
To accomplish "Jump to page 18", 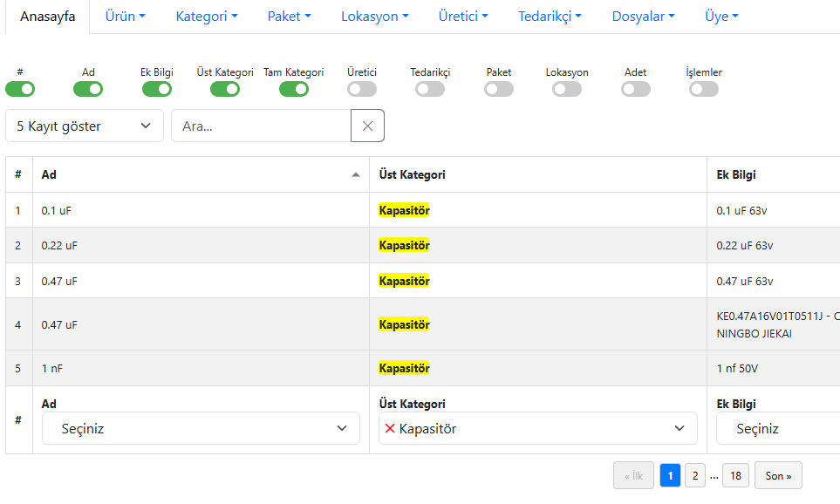I will tap(735, 475).
